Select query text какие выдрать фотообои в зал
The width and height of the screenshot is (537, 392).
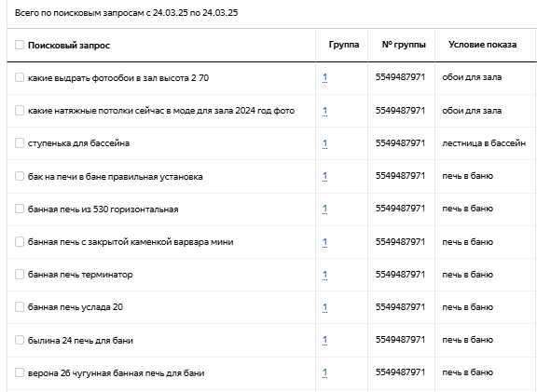[118, 78]
